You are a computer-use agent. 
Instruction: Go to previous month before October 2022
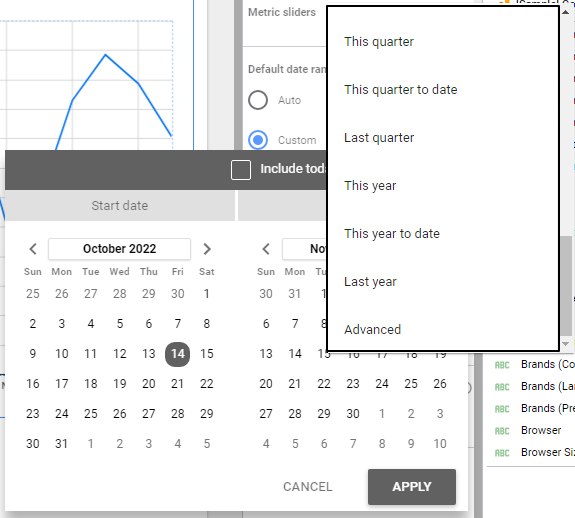[33, 249]
